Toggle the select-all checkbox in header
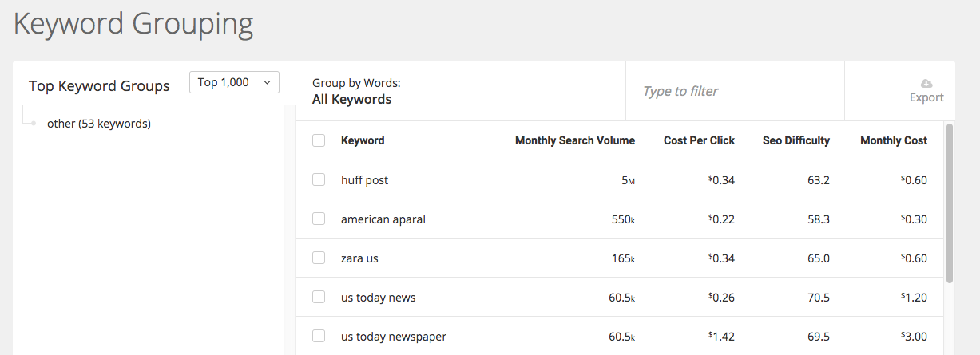This screenshot has height=355, width=980. [319, 140]
